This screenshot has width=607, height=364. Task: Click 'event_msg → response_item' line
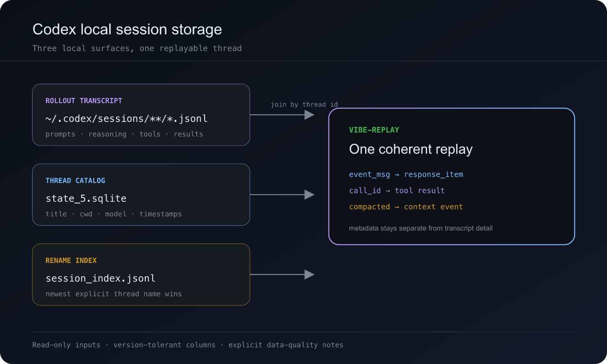pyautogui.click(x=406, y=175)
